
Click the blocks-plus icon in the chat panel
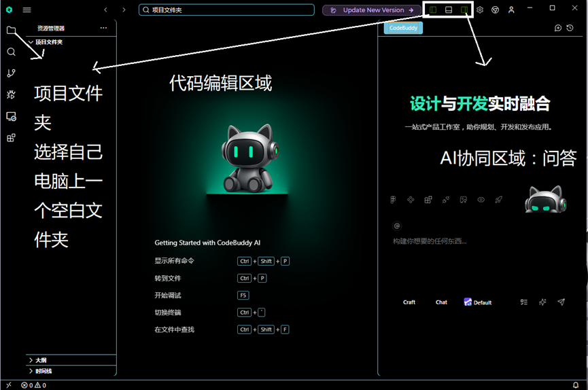pos(428,200)
